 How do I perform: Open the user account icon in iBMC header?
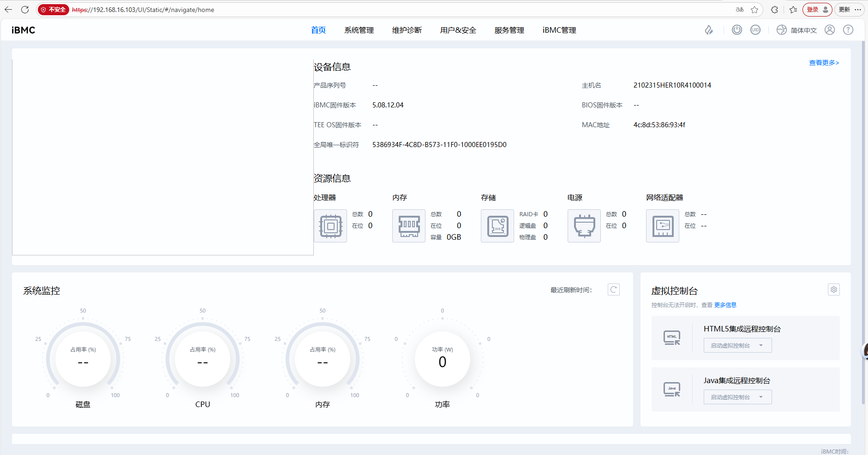[x=829, y=30]
